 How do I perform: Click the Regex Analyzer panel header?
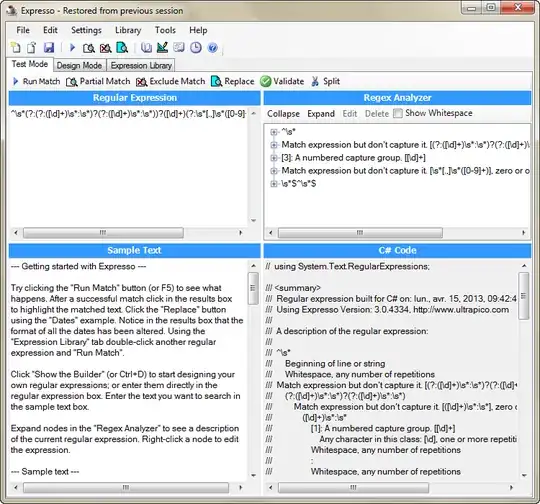(397, 98)
